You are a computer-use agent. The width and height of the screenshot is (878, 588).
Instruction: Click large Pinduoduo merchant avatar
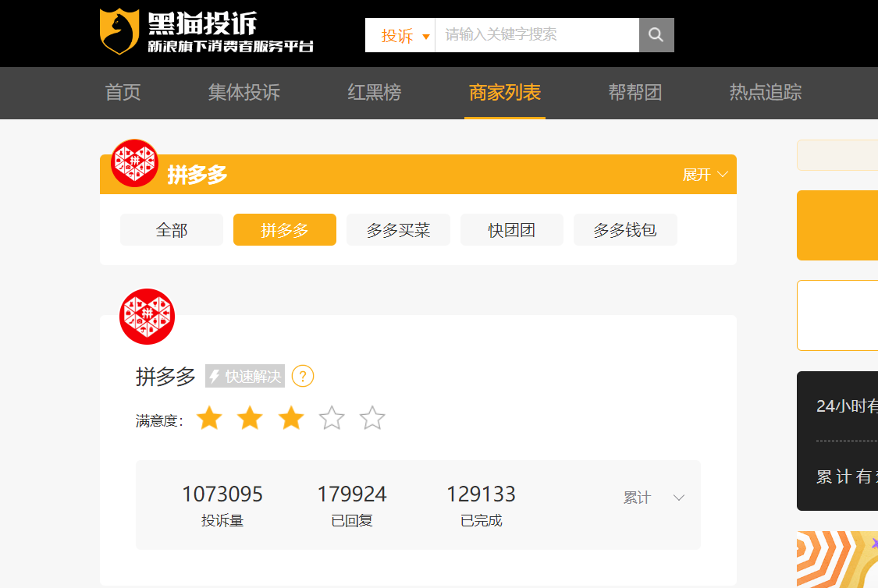(148, 317)
